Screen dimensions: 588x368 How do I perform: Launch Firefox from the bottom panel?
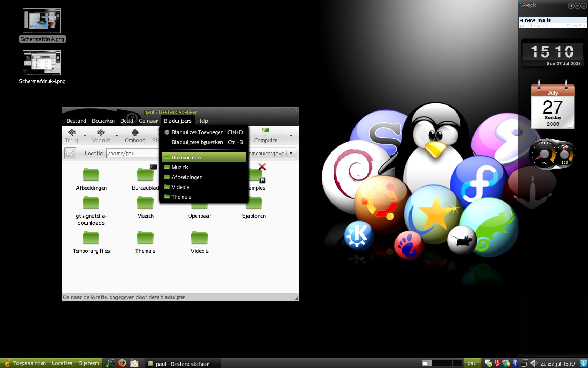click(x=122, y=363)
